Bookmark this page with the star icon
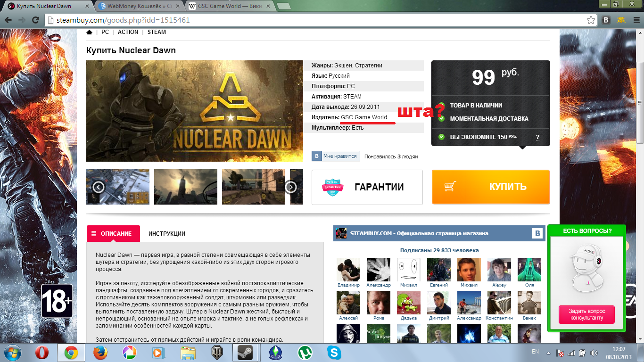Image resolution: width=644 pixels, height=362 pixels. [x=591, y=20]
